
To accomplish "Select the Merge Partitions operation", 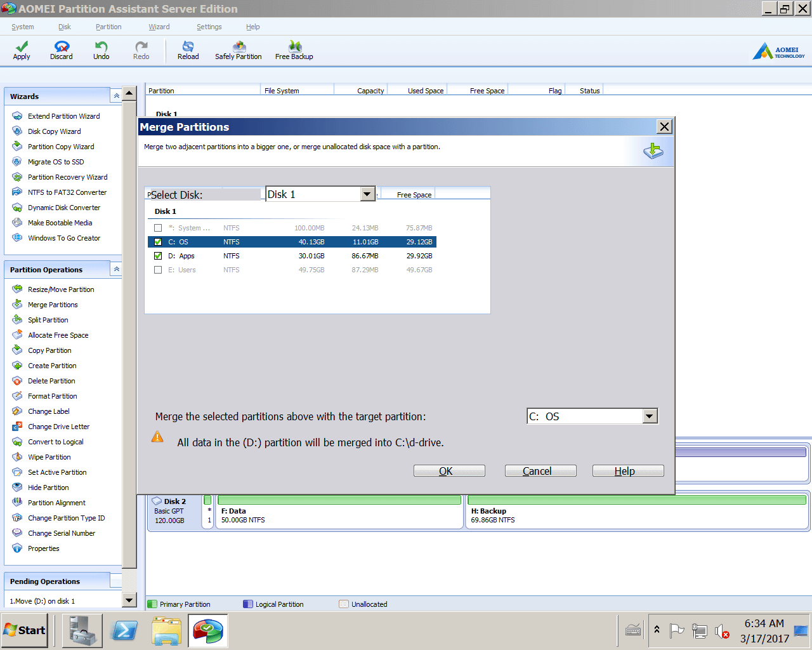I will tap(53, 304).
